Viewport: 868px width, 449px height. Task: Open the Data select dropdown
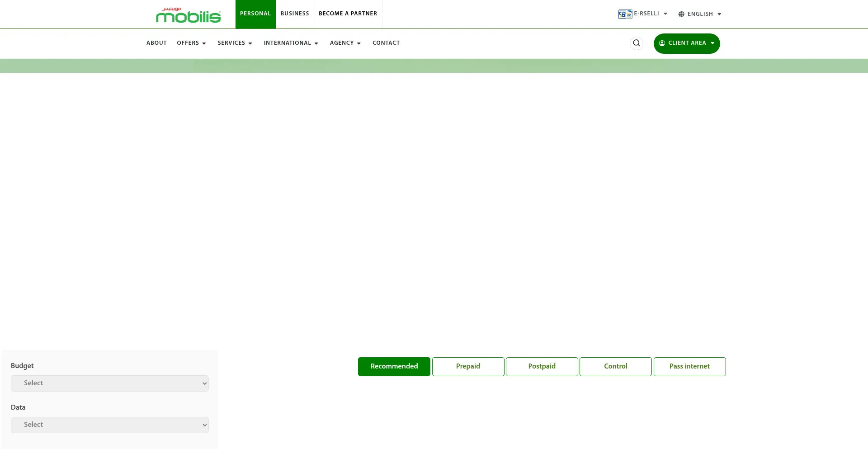pyautogui.click(x=109, y=425)
